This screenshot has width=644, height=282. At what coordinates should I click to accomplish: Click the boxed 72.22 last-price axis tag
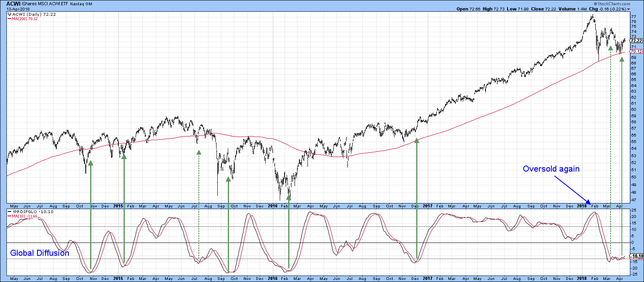click(x=636, y=41)
